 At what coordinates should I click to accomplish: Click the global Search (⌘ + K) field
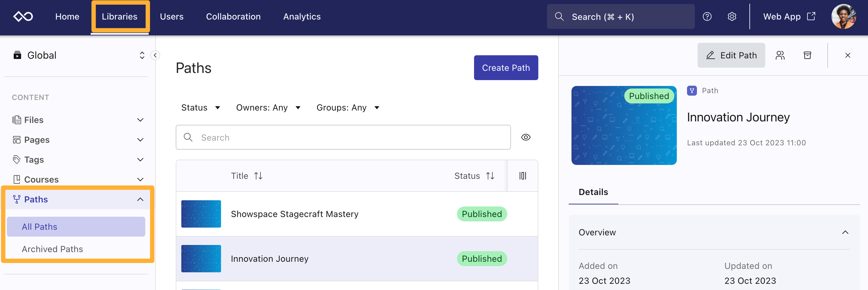click(620, 16)
